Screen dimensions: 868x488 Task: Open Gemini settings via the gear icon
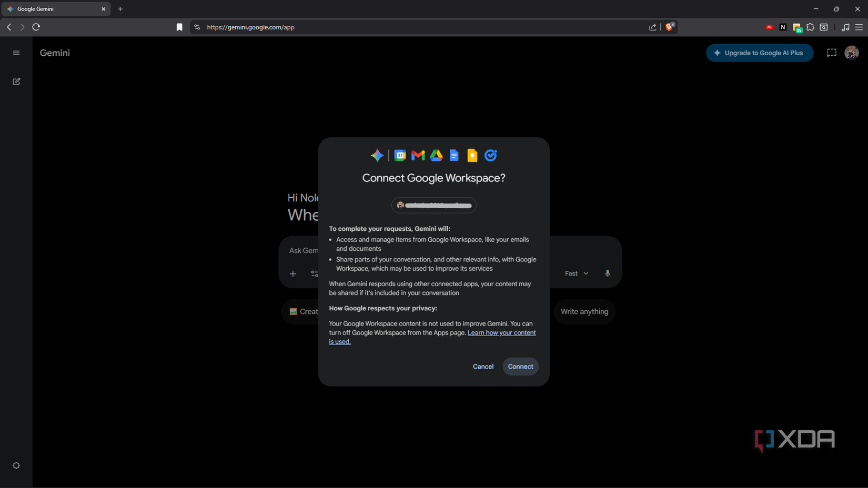coord(16,465)
